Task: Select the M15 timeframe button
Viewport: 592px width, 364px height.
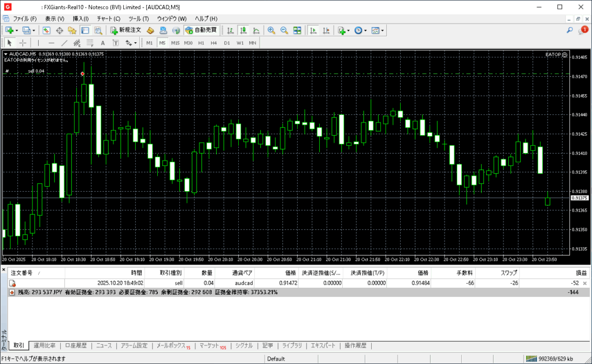Action: coord(175,43)
